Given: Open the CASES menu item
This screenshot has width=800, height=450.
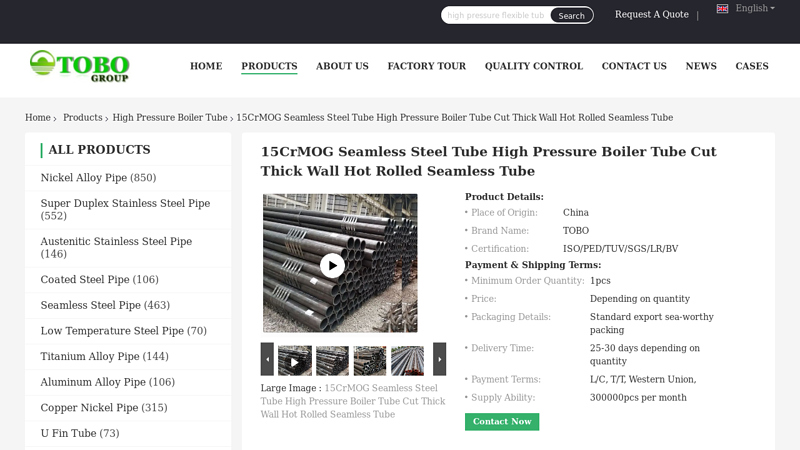Looking at the screenshot, I should click(752, 66).
